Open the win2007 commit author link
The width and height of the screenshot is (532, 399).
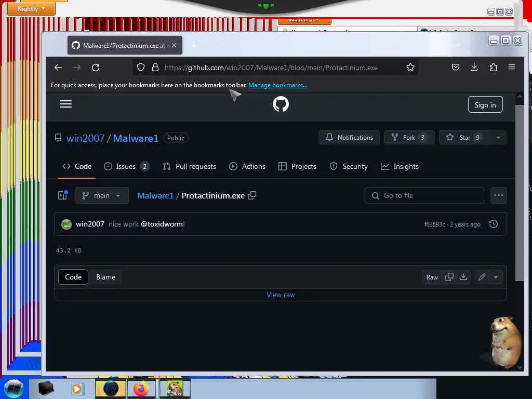coord(90,224)
